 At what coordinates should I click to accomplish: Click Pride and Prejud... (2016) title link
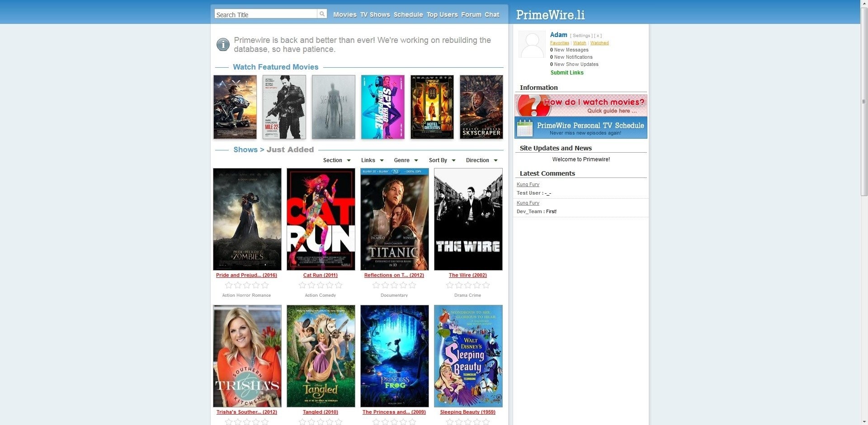coord(246,275)
